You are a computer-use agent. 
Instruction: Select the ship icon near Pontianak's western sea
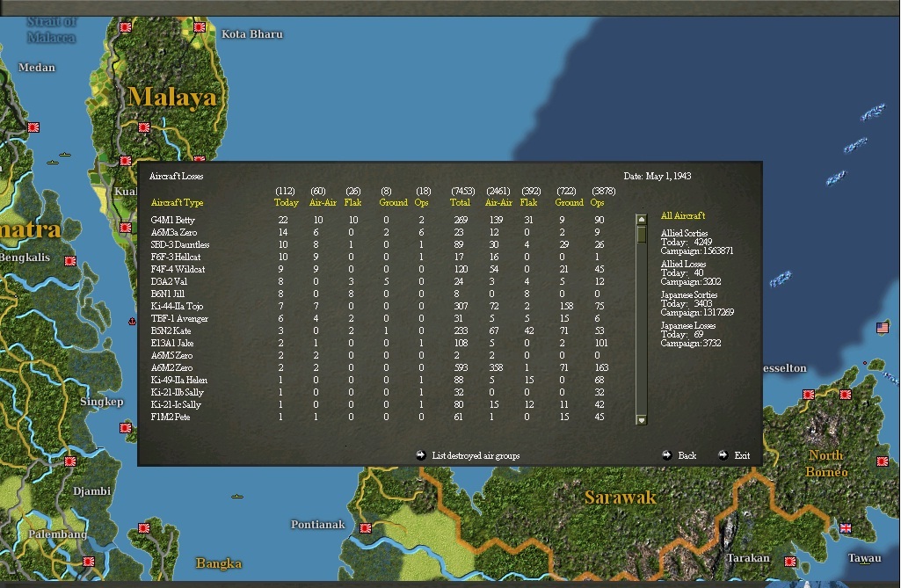(237, 496)
